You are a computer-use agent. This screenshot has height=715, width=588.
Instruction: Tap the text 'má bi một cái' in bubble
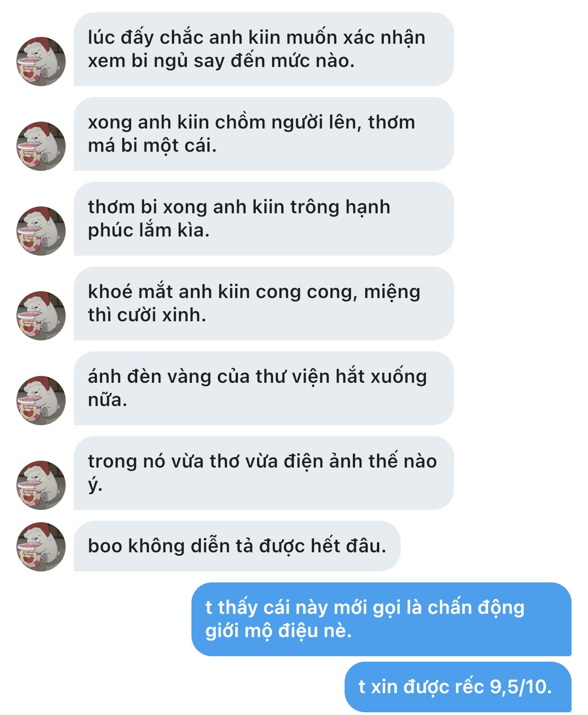click(152, 146)
